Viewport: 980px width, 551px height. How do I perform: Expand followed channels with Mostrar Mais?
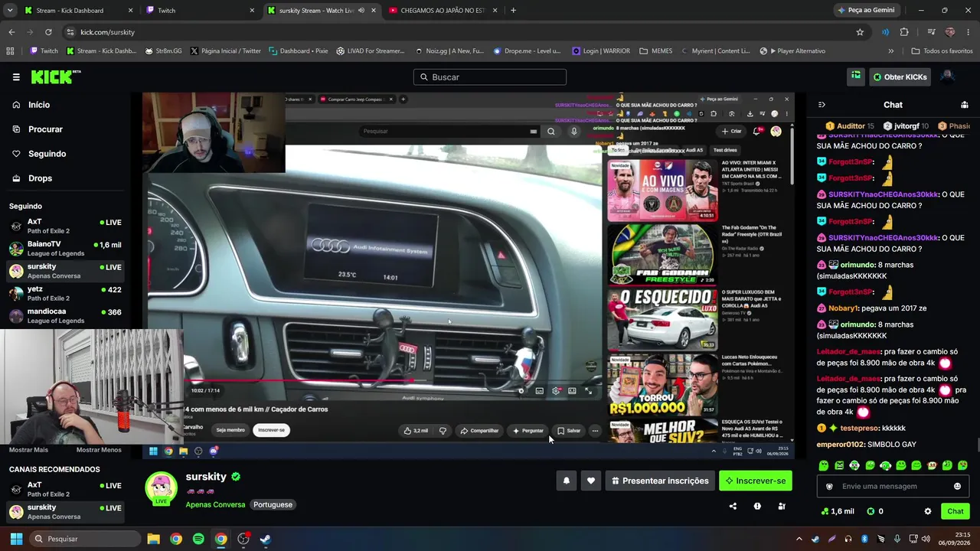pyautogui.click(x=28, y=450)
